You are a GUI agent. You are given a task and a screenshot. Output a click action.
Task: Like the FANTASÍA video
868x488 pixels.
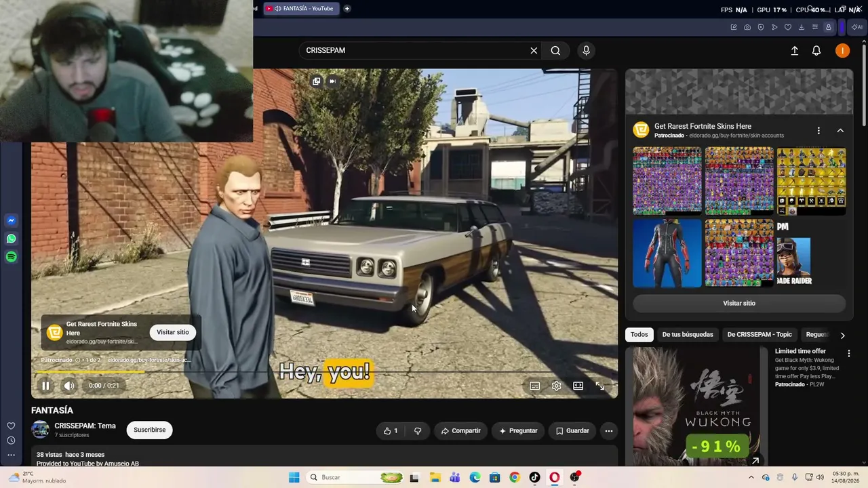[x=391, y=430]
